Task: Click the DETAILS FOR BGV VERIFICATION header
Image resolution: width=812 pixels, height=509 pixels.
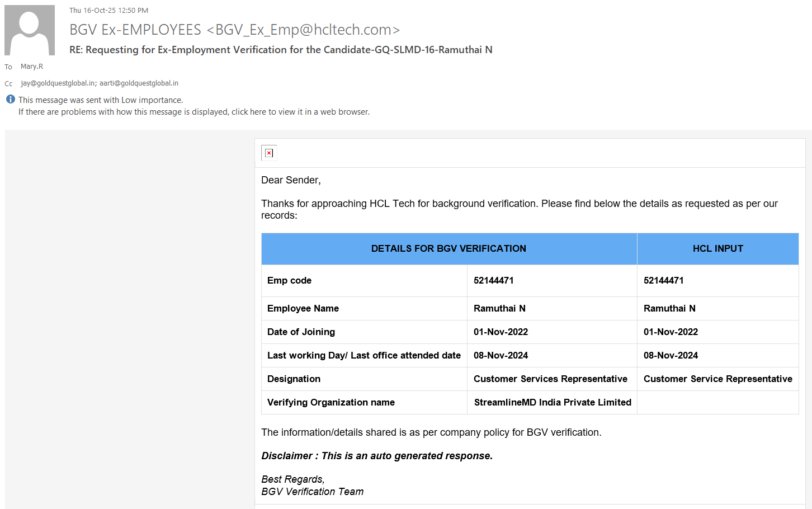Action: [x=449, y=249]
